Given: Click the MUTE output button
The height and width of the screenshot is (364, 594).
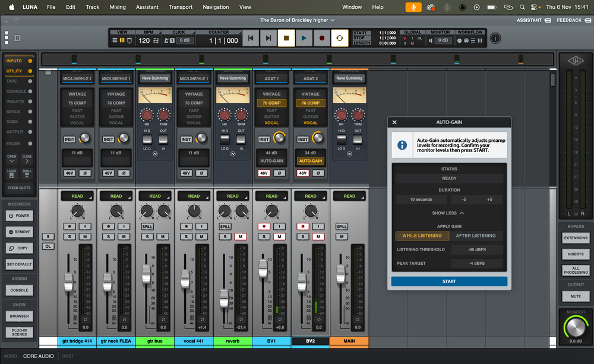Looking at the screenshot, I should (576, 296).
